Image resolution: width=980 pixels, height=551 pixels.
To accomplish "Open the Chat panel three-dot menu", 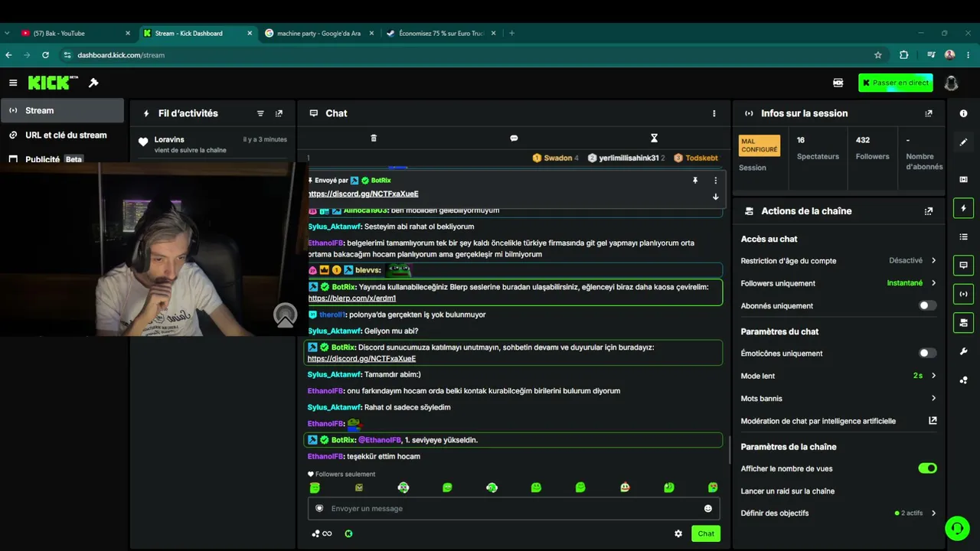I will coord(714,113).
